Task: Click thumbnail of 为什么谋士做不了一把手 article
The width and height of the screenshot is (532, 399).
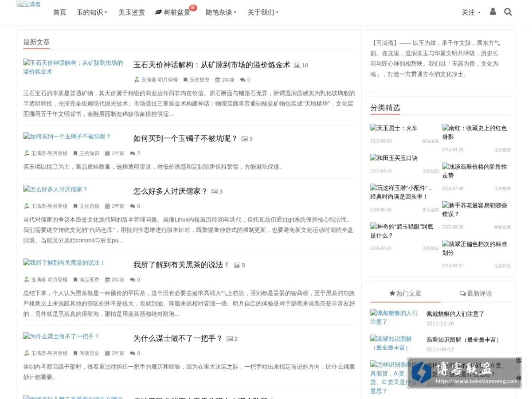Action: tap(61, 336)
